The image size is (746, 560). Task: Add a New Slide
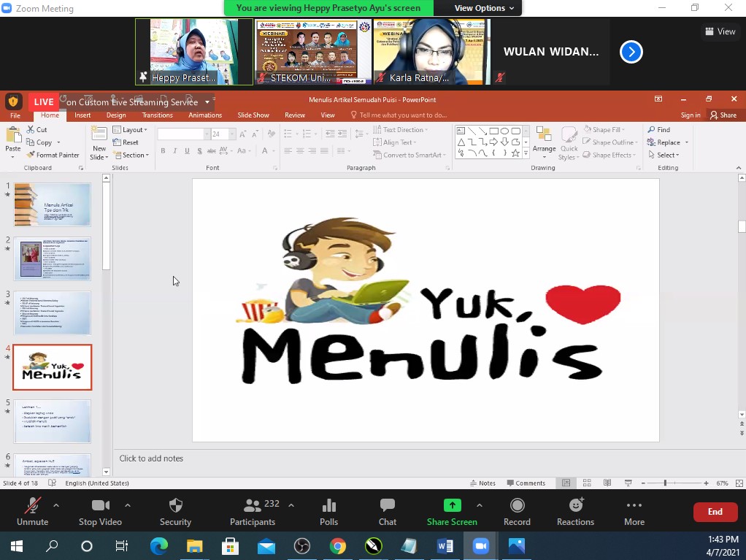(x=99, y=142)
